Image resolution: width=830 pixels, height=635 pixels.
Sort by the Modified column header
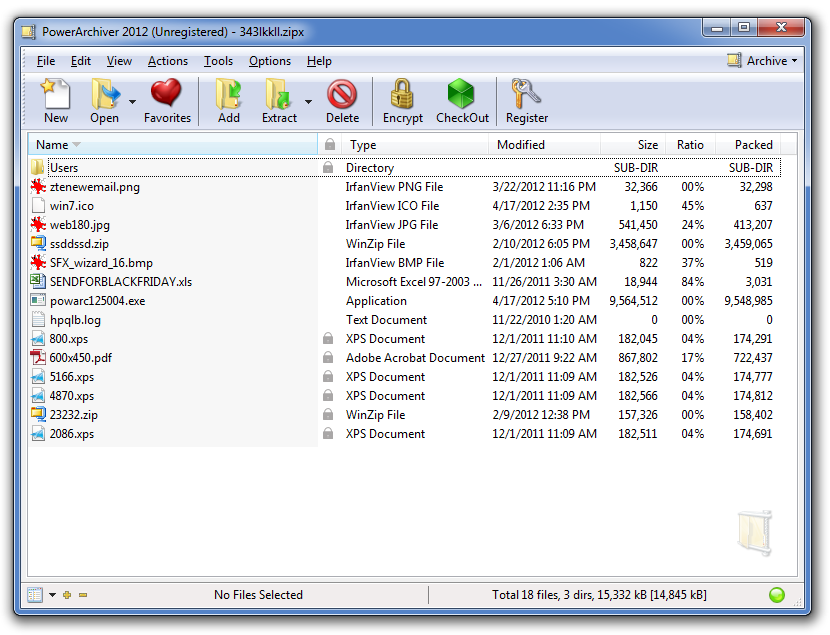pos(544,144)
